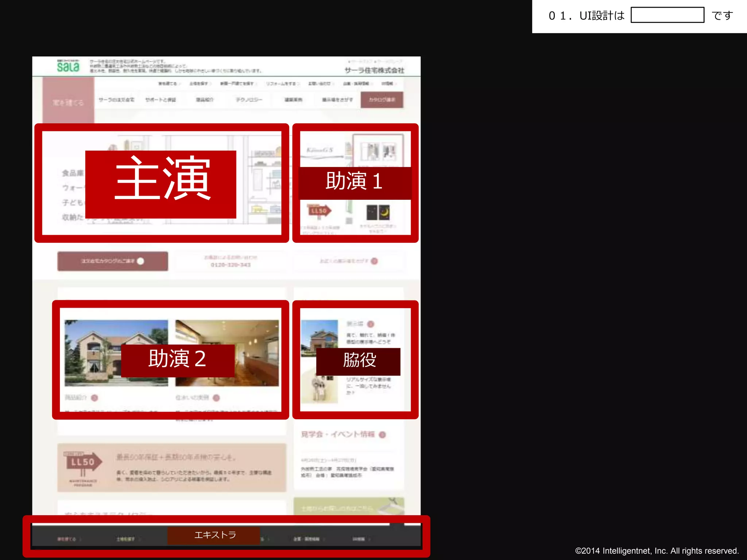Click 家を建てる in top utility menu
Image resolution: width=747 pixels, height=560 pixels.
167,83
